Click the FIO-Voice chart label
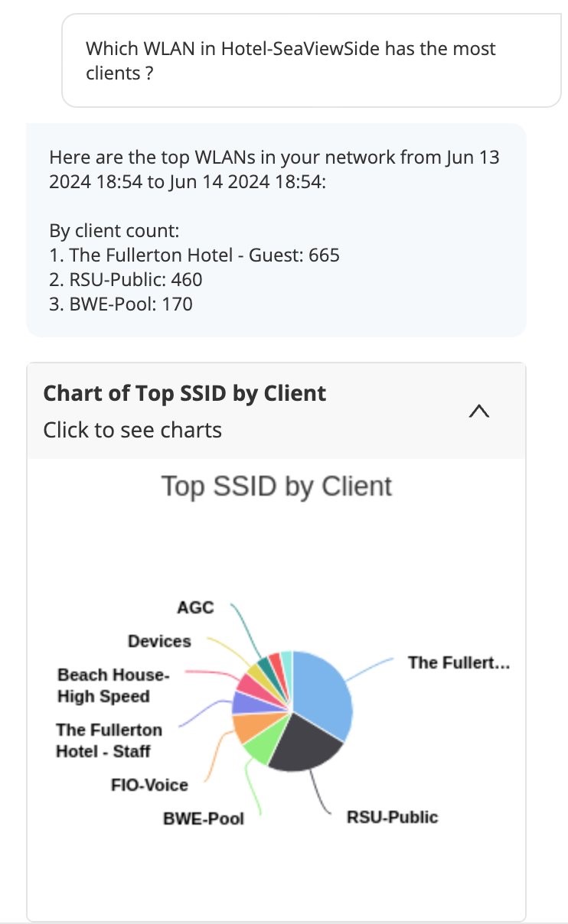The image size is (568, 924). click(x=149, y=784)
